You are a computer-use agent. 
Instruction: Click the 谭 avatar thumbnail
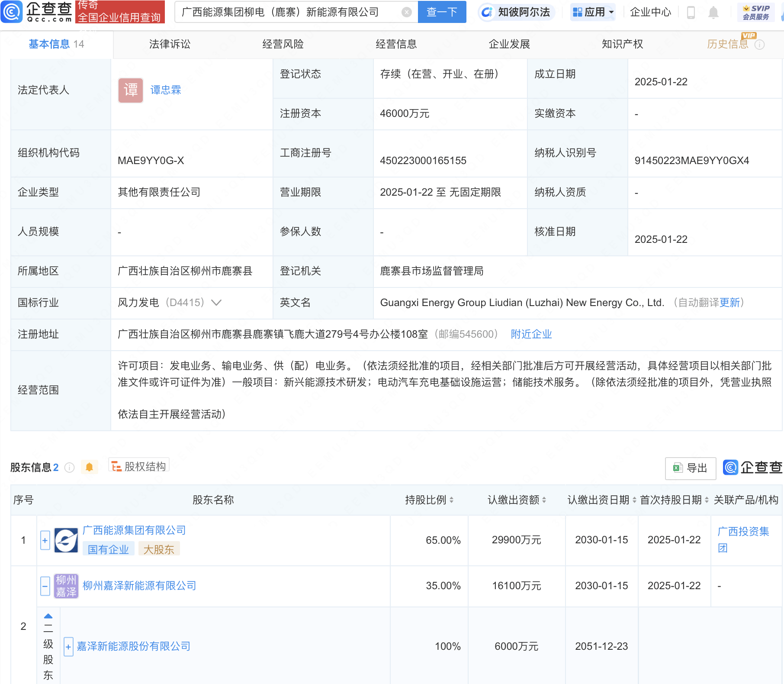[131, 90]
